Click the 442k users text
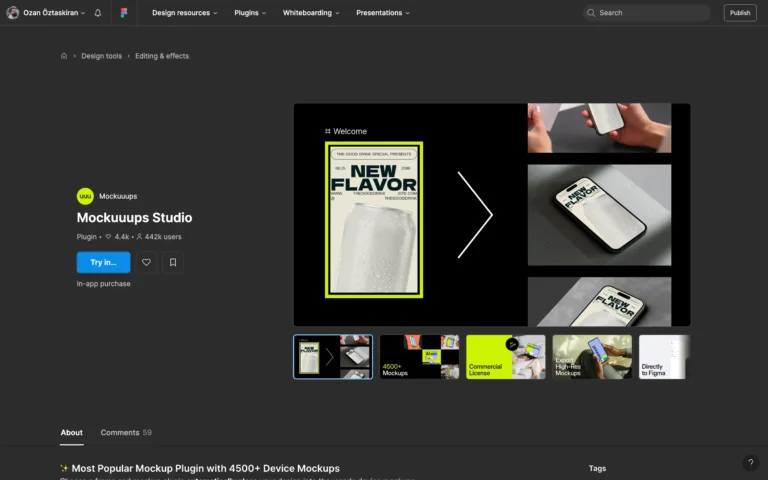This screenshot has width=768, height=480. [159, 237]
